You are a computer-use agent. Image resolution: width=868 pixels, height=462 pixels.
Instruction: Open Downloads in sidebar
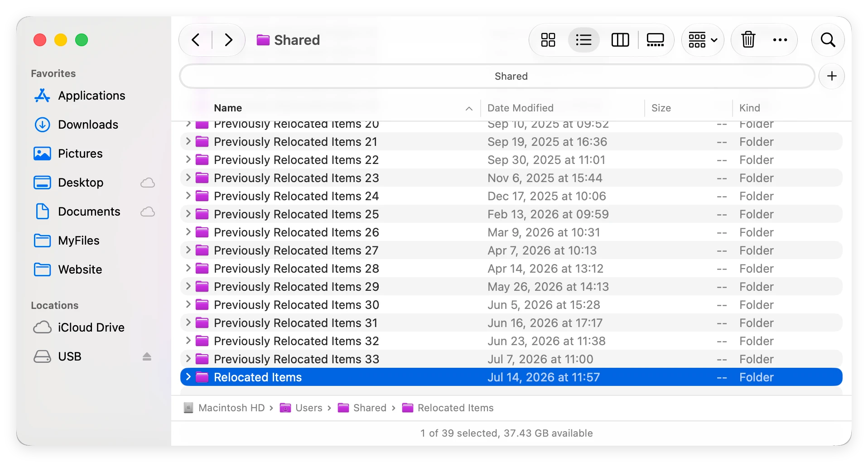point(76,125)
